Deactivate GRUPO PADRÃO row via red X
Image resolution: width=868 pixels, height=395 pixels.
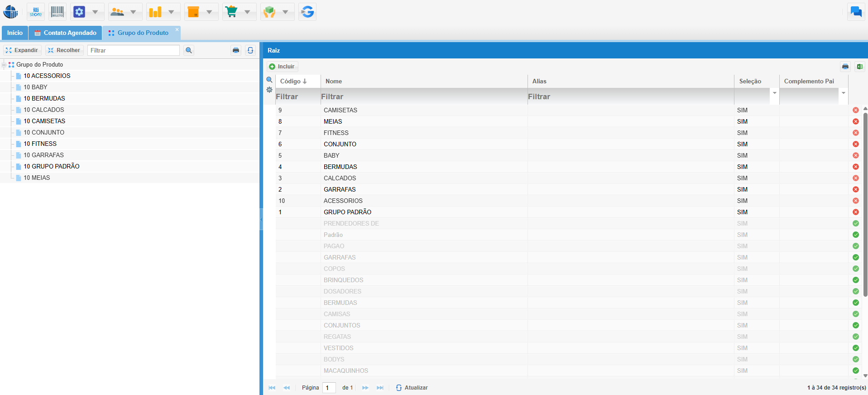coord(855,212)
